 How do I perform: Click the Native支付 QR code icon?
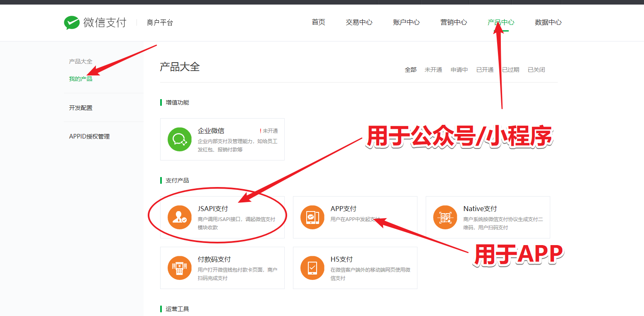[x=445, y=217]
